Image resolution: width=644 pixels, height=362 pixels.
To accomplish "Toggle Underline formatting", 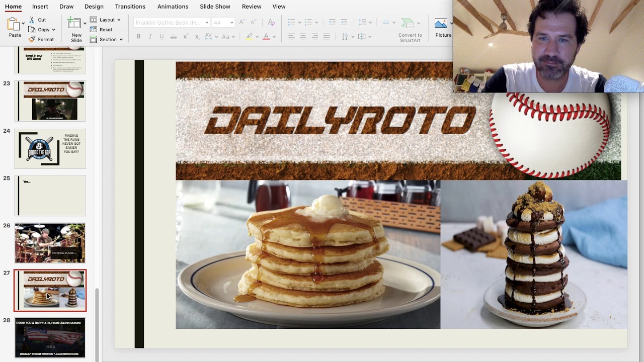I will [162, 37].
